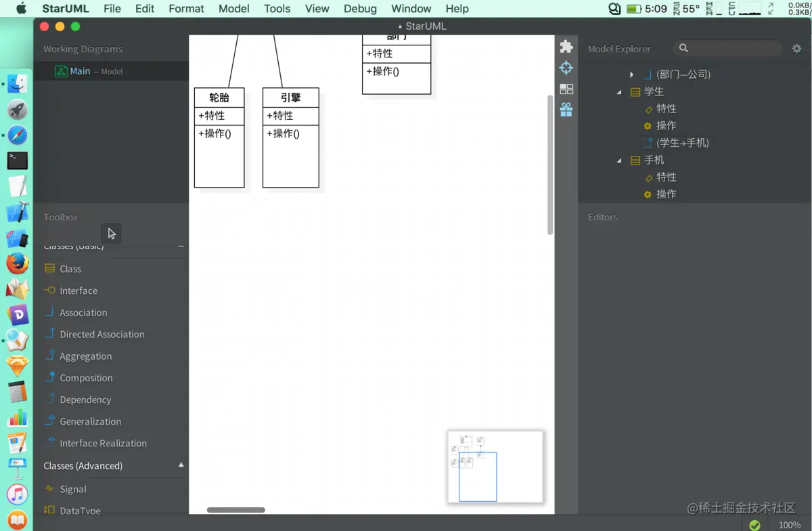Click the magnifier icon in Model Explorer search
Viewport: 812px width, 531px height.
tap(683, 48)
